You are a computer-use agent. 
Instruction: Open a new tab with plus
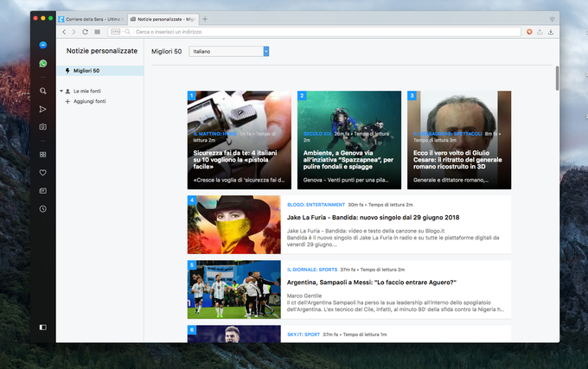[x=205, y=19]
